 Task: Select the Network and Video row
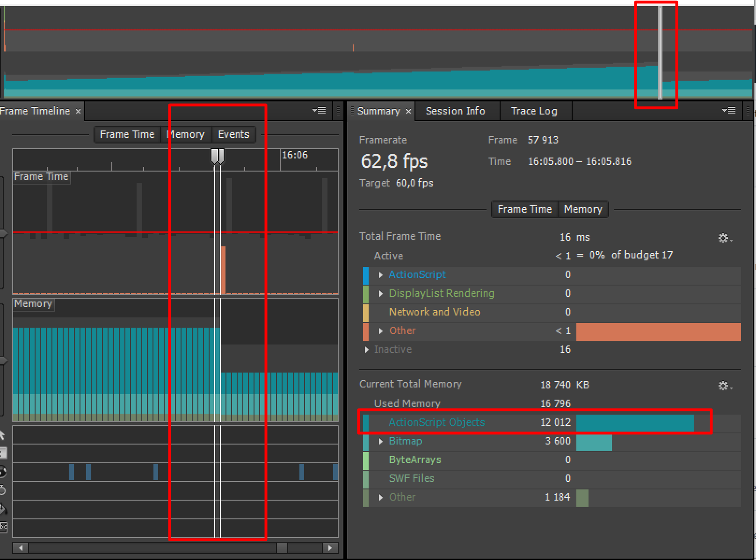552,312
